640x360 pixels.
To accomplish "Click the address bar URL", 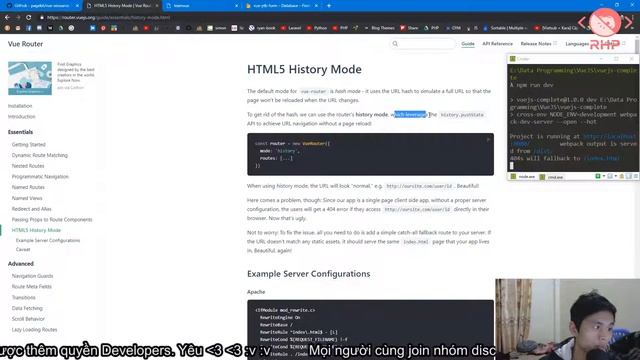I will 108,18.
